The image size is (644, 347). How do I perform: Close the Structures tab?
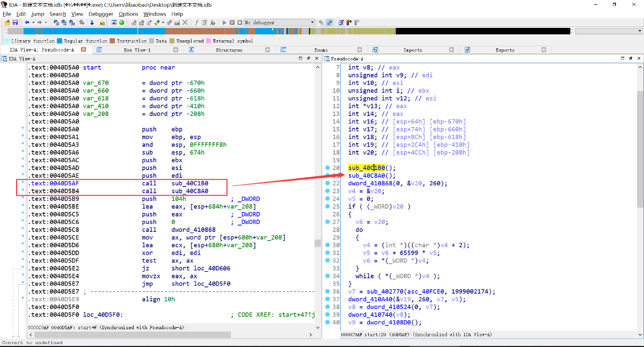coord(268,50)
